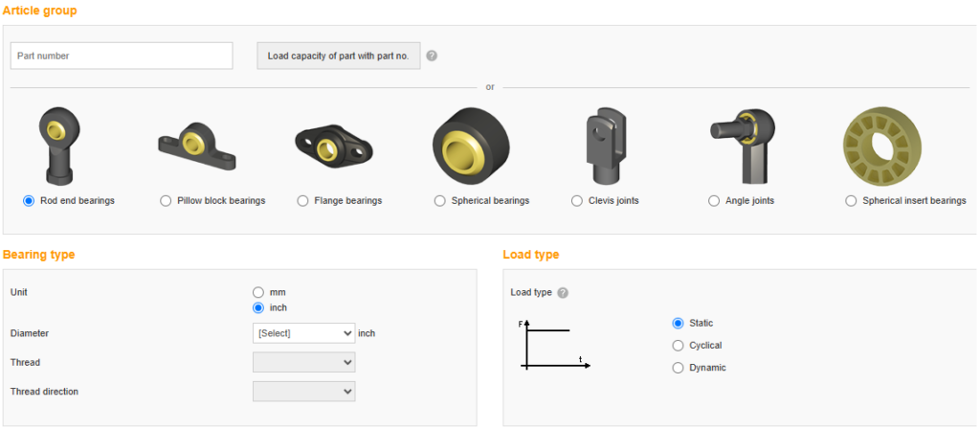Open the Thread direction dropdown
Screen dimensions: 980x429
click(303, 392)
